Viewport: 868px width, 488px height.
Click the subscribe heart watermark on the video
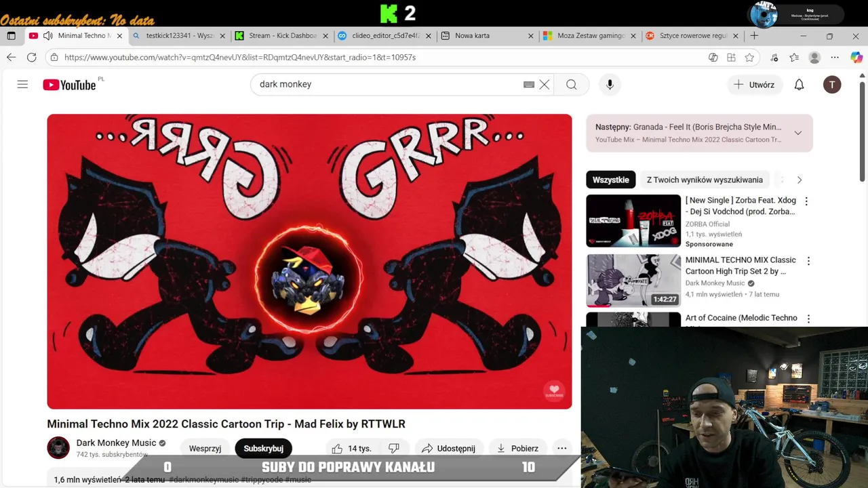point(554,391)
